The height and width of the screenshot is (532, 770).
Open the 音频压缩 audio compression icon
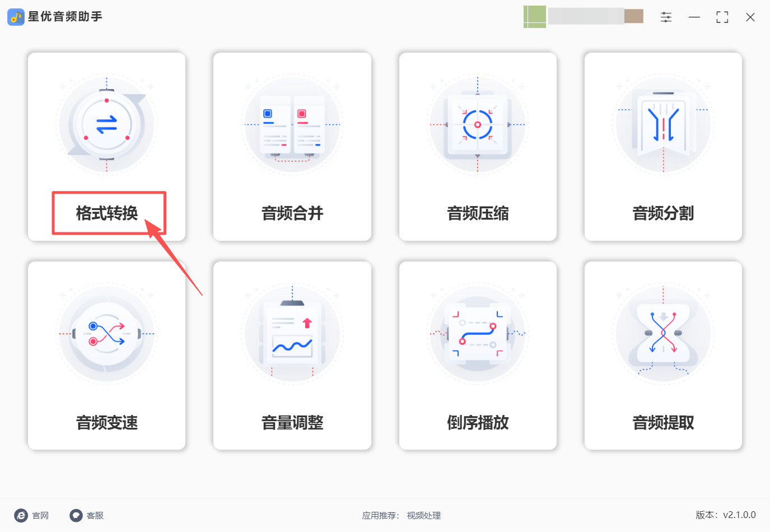[x=478, y=124]
